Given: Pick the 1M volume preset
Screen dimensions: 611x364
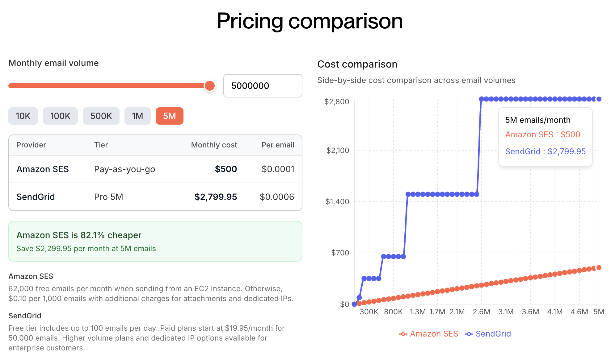Looking at the screenshot, I should tap(137, 116).
